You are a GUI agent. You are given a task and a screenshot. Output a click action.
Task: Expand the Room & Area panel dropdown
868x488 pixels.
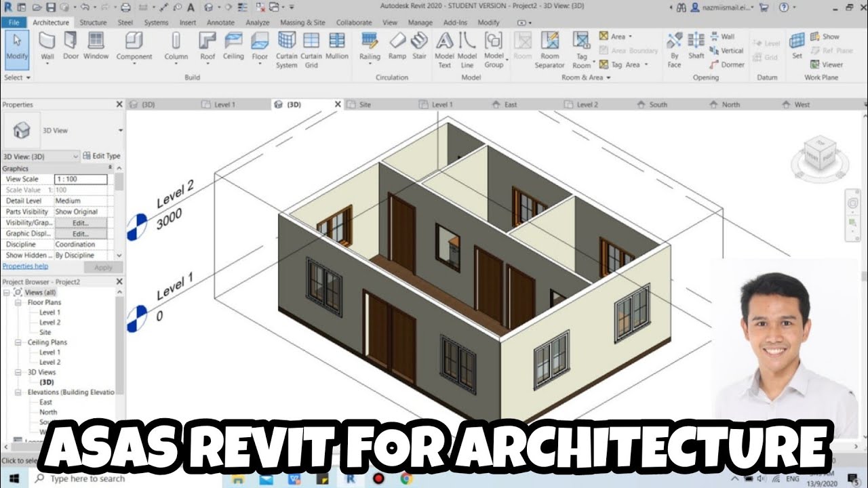[x=586, y=77]
